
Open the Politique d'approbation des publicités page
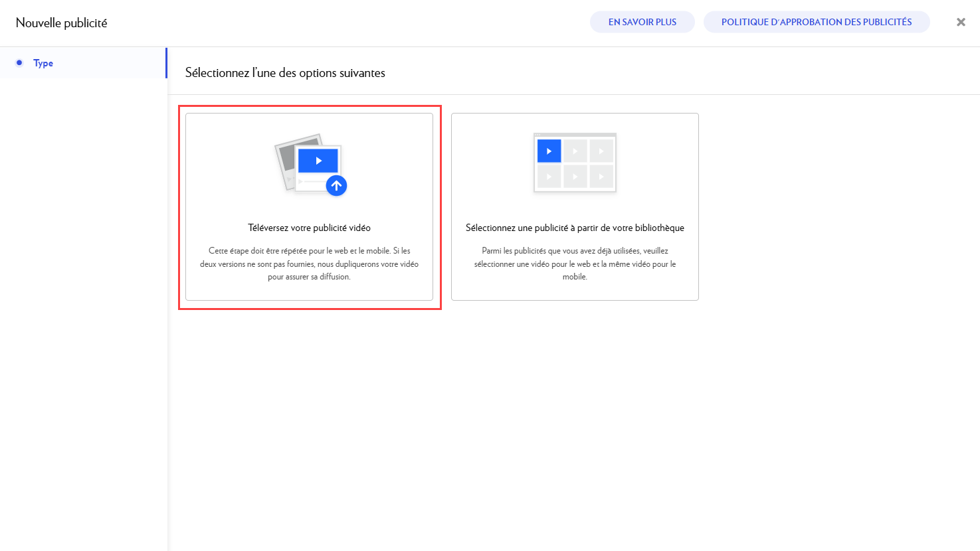coord(816,22)
